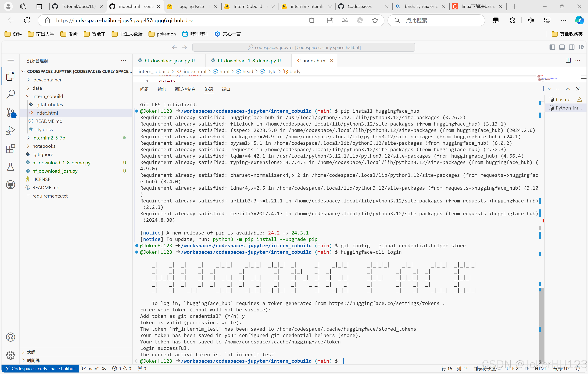Image resolution: width=588 pixels, height=374 pixels.
Task: Open Run and Debug view
Action: click(11, 130)
